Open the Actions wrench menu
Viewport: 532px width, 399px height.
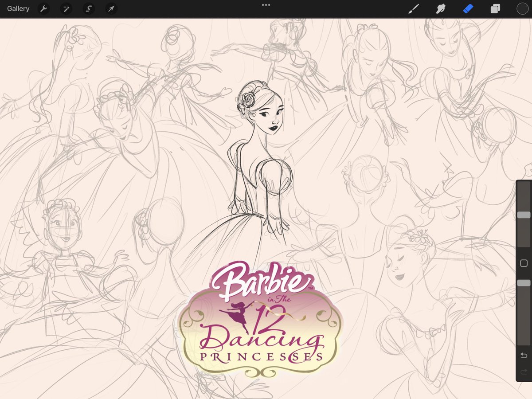43,9
